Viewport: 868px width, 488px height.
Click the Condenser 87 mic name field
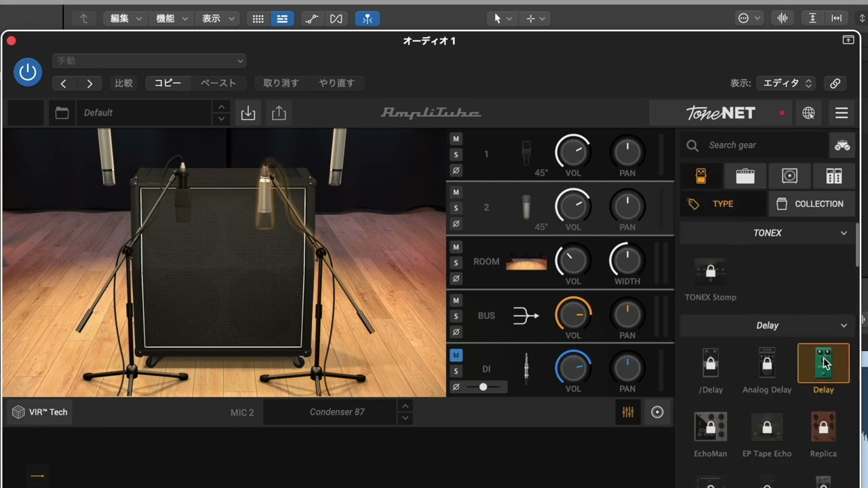pyautogui.click(x=330, y=412)
